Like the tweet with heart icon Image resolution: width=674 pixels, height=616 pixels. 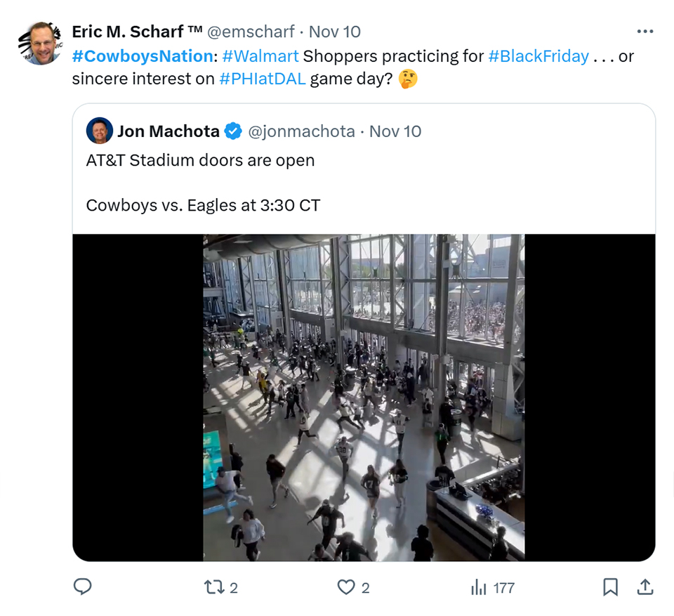pyautogui.click(x=346, y=587)
